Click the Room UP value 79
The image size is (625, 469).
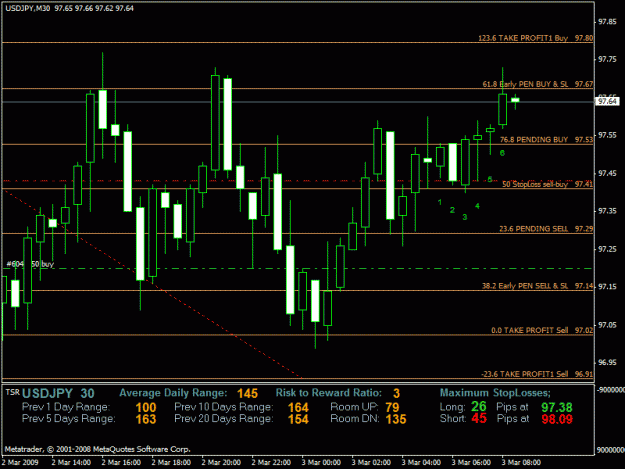[x=392, y=408]
